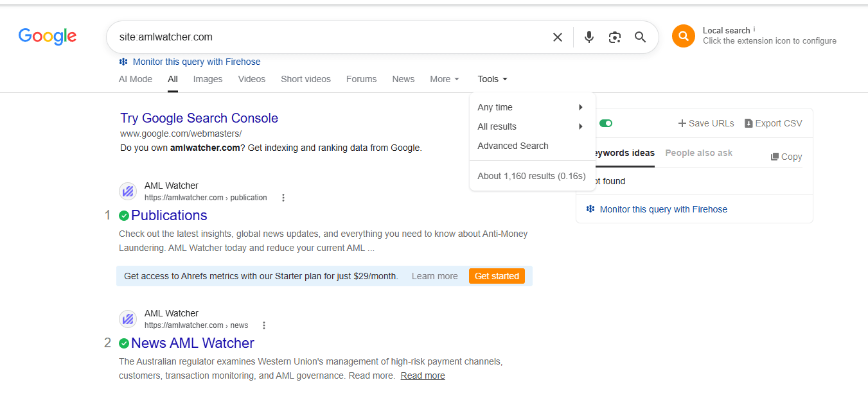Open the Publications result title
Image resolution: width=868 pixels, height=405 pixels.
click(x=169, y=216)
